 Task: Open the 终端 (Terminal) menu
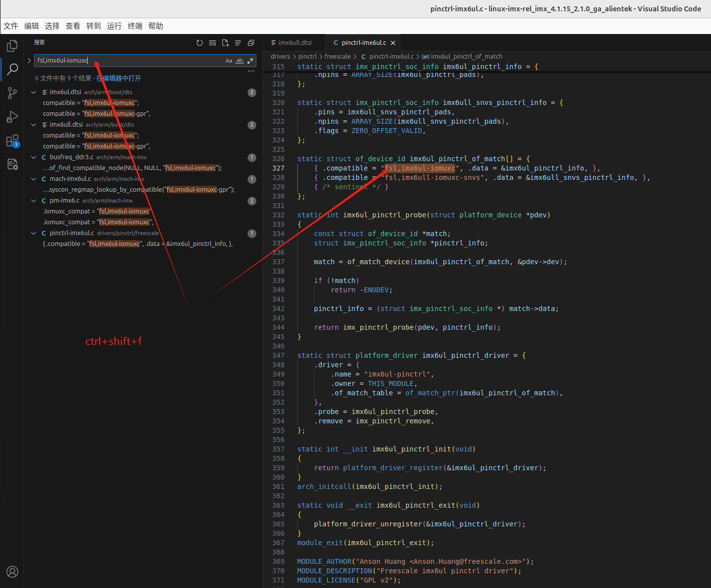point(135,26)
